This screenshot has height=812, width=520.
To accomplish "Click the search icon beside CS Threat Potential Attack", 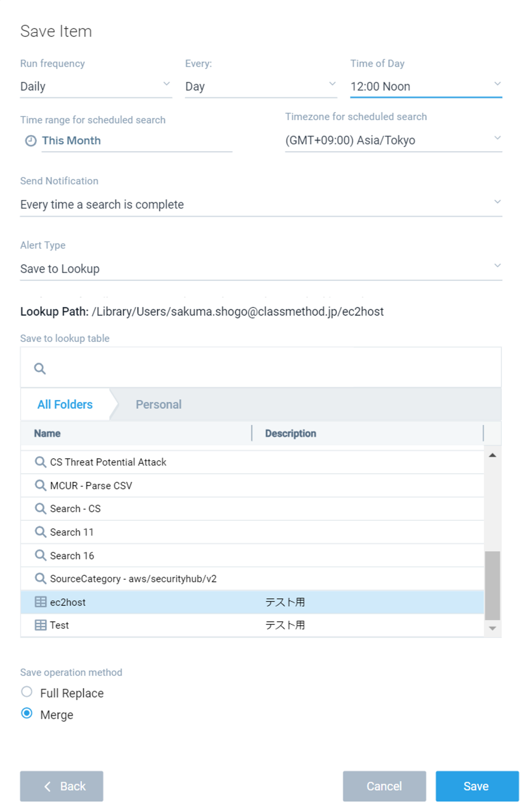I will pos(40,462).
